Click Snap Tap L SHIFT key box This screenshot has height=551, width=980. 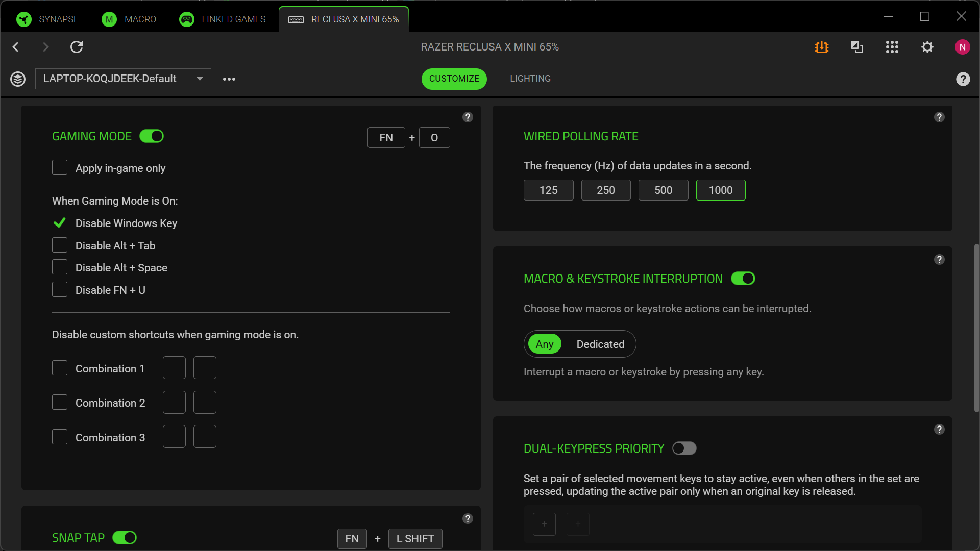click(415, 539)
